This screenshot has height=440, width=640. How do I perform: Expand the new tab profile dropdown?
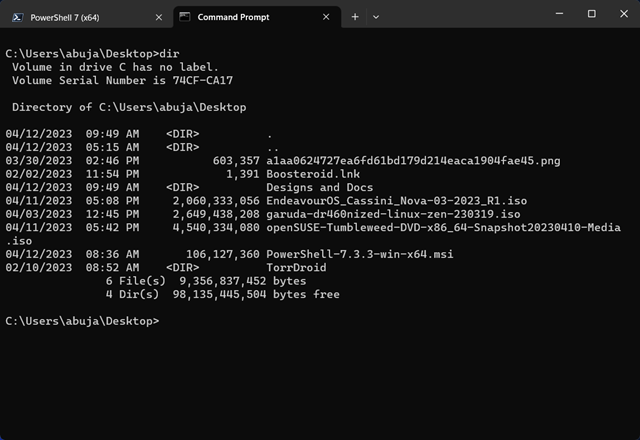[x=376, y=17]
